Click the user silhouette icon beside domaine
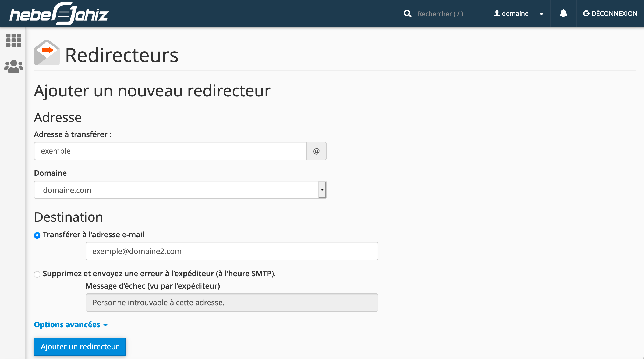 pos(497,13)
